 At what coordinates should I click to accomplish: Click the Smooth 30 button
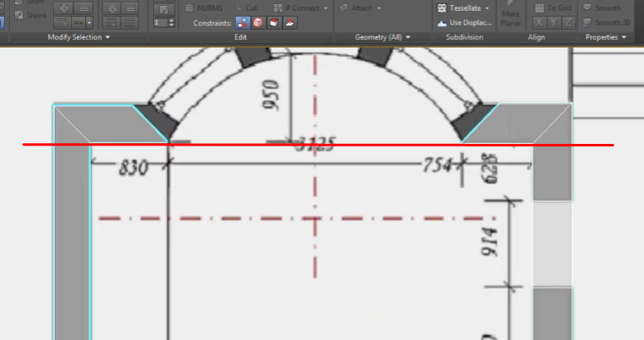[x=606, y=22]
